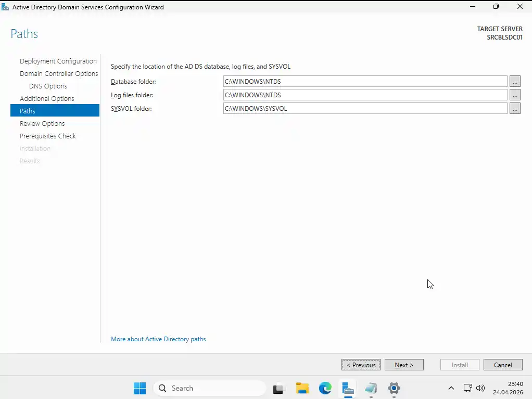Close the wizard with the X button

click(520, 6)
